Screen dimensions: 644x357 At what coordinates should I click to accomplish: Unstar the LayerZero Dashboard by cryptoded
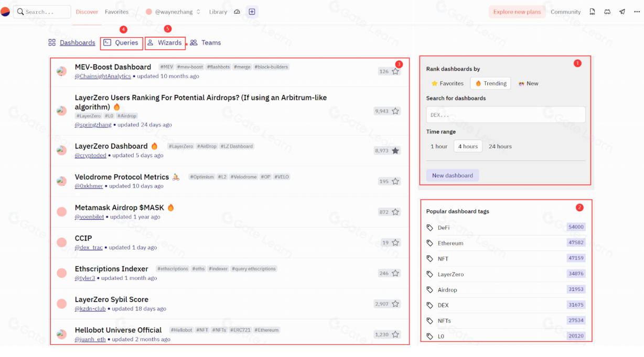tap(395, 150)
